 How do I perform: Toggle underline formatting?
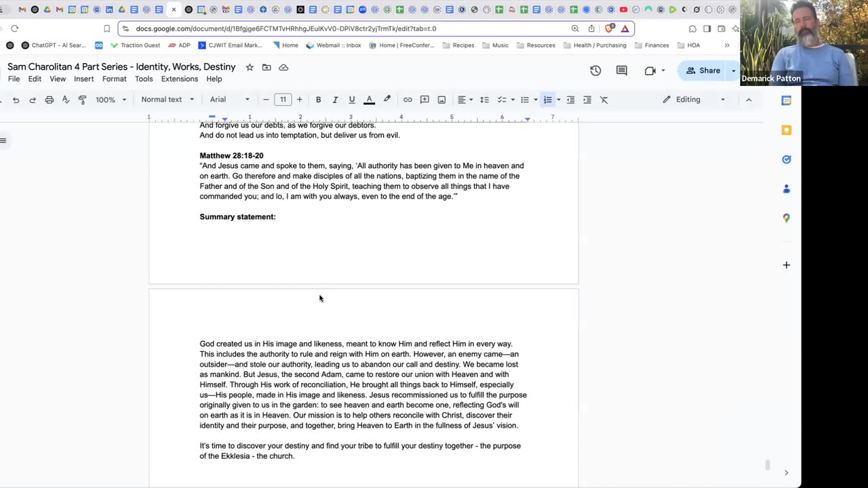(x=352, y=100)
